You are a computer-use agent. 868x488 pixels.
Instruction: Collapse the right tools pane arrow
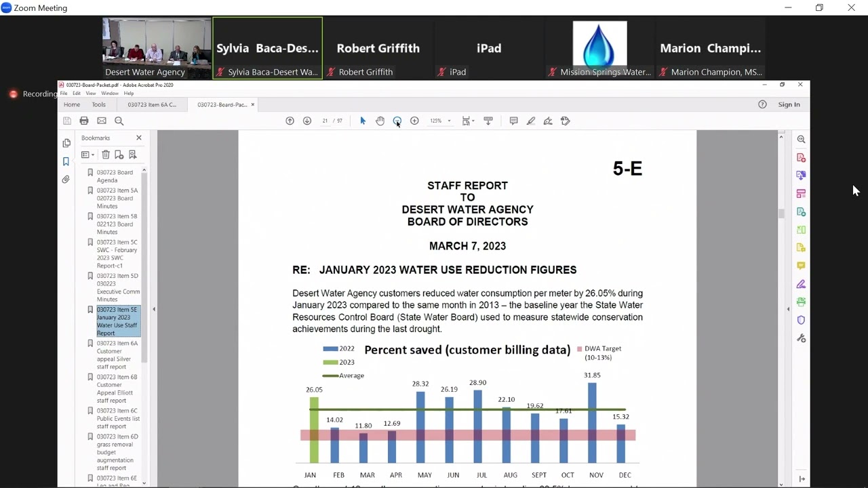point(788,309)
